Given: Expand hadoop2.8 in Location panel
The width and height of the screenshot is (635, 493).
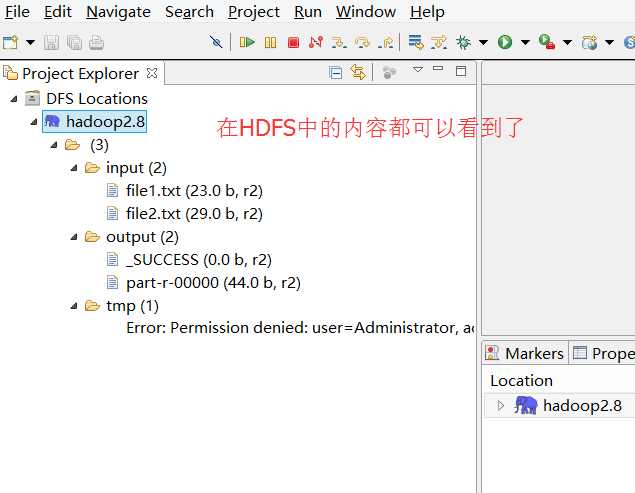Looking at the screenshot, I should tap(501, 405).
